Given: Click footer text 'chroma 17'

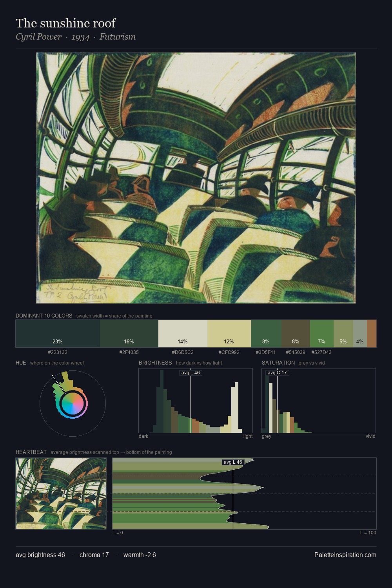Looking at the screenshot, I should tap(94, 555).
